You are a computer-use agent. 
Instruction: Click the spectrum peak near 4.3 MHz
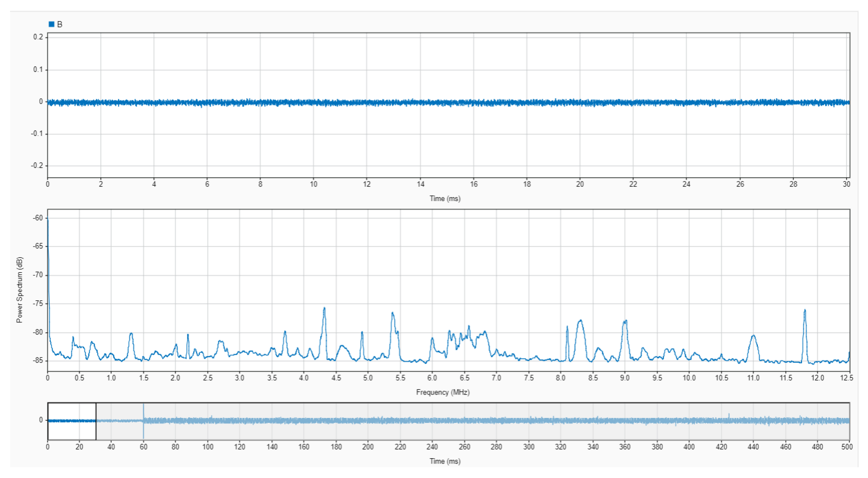click(x=324, y=309)
